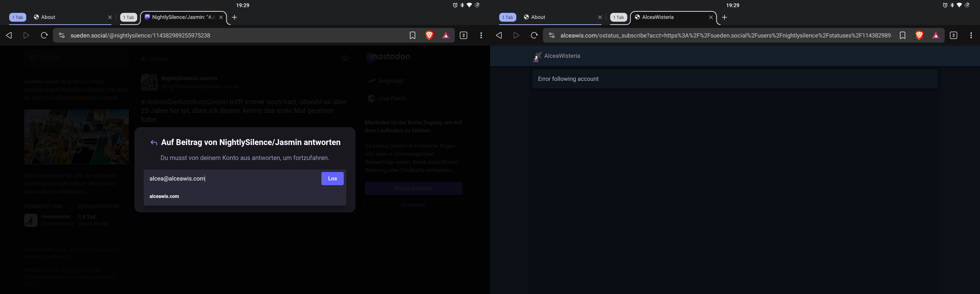Bookmark the sueden.social page
This screenshot has height=294, width=980.
pos(412,35)
